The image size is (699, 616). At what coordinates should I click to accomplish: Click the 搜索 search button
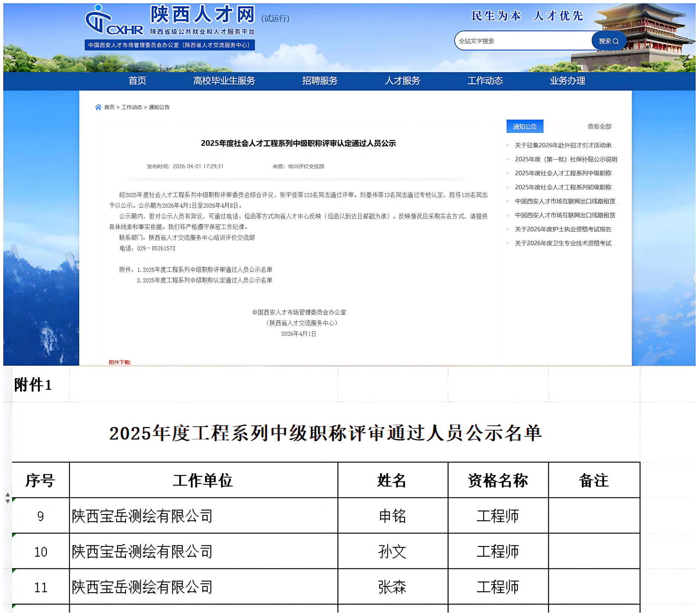609,41
